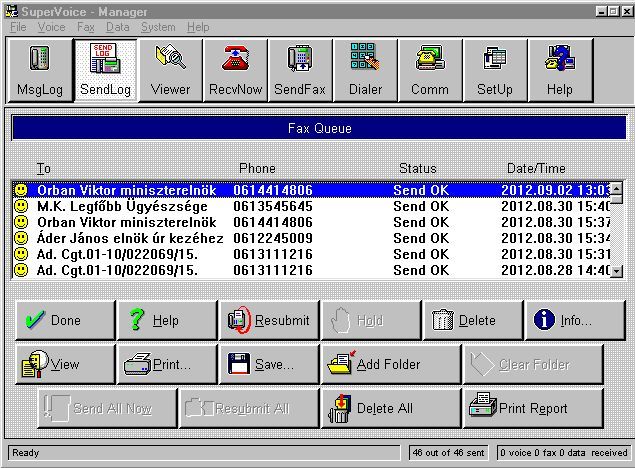
Task: Click the RecvNow telephone icon
Action: click(x=235, y=70)
